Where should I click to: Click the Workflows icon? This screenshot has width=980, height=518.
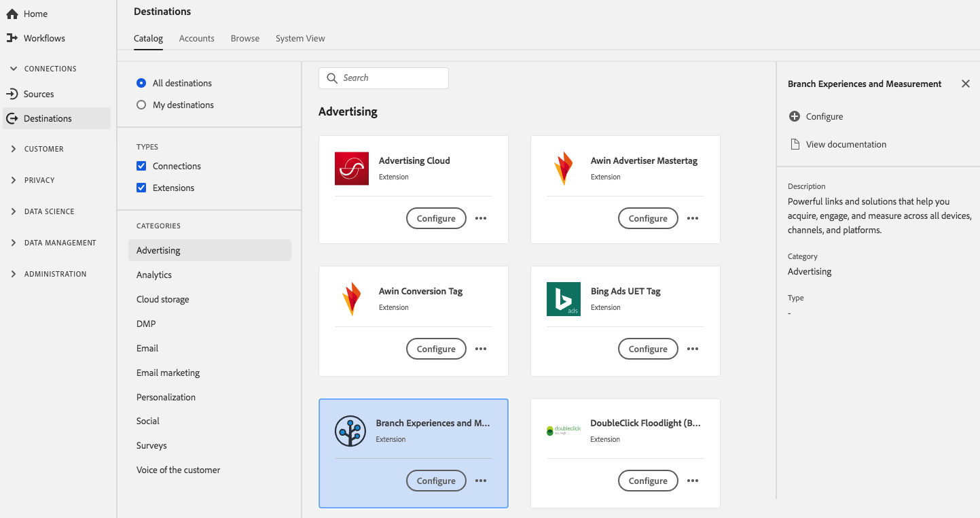tap(12, 38)
